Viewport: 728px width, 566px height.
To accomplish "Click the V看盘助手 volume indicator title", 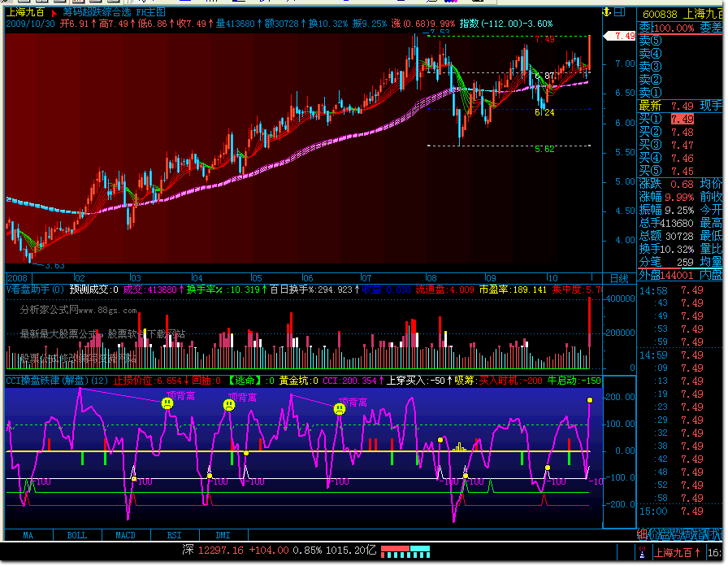I will coord(32,289).
